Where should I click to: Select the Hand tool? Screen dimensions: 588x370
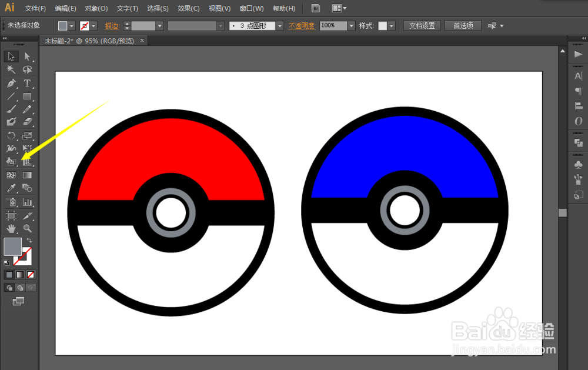point(11,228)
